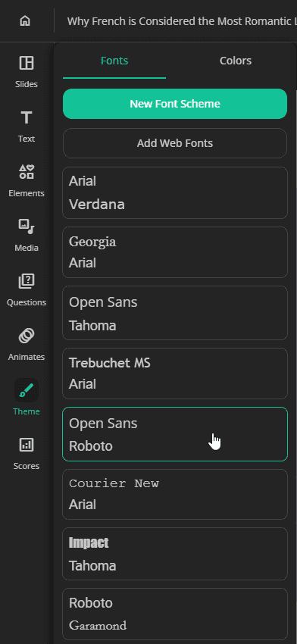Screen dimensions: 297x644
Task: Pick the Roboto / Garamond font scheme
Action: [175, 614]
